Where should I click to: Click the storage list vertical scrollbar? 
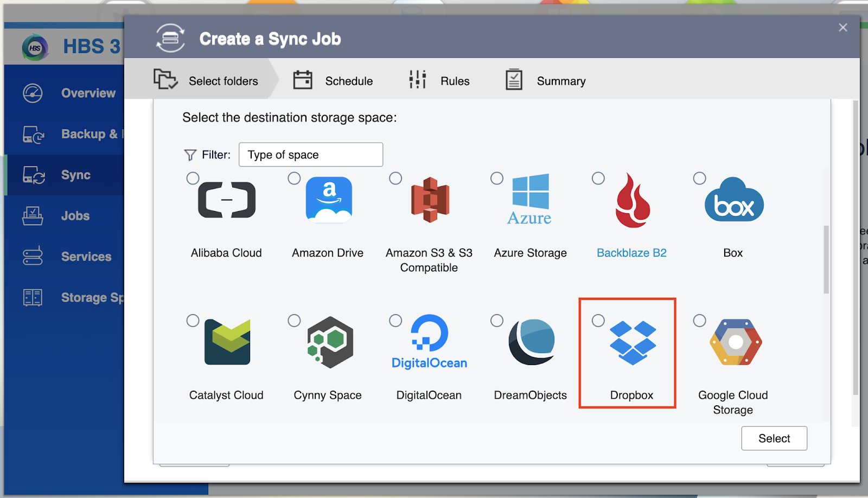click(826, 259)
